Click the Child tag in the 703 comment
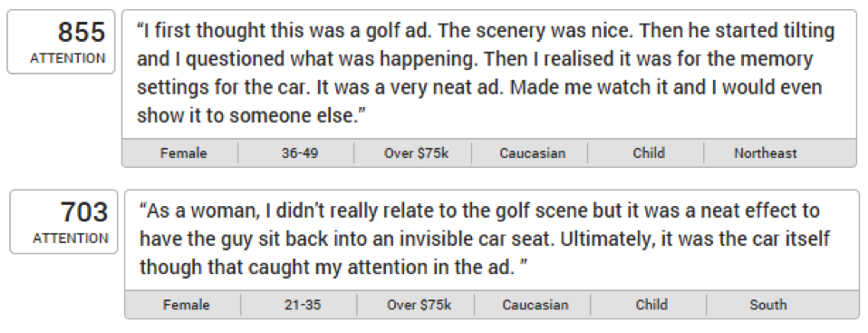Viewport: 868px width, 333px height. click(651, 305)
